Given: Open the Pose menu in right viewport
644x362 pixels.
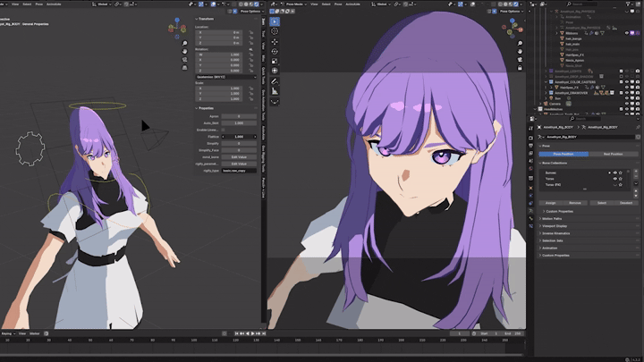Looking at the screenshot, I should pos(338,4).
